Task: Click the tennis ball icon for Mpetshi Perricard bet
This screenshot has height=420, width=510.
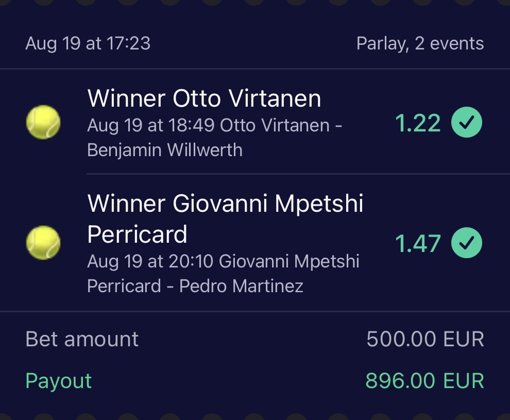Action: [43, 243]
